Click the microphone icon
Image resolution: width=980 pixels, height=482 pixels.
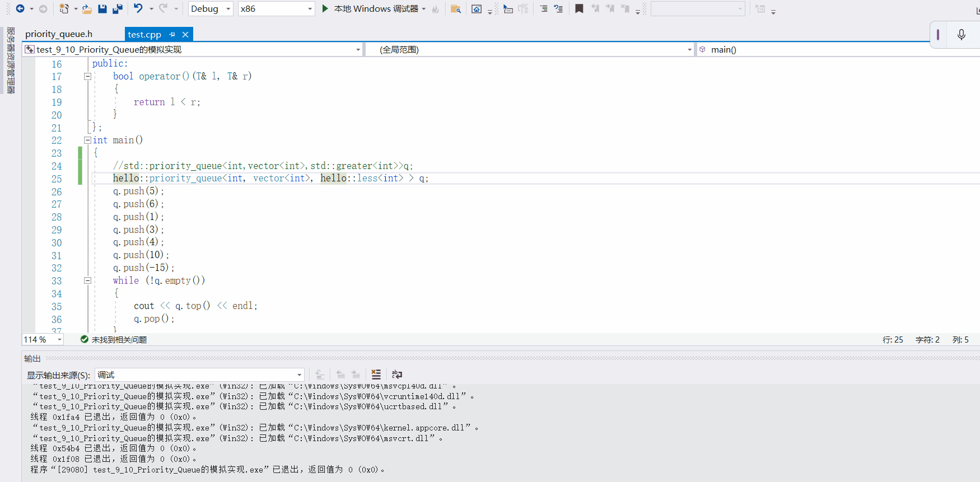tap(962, 35)
